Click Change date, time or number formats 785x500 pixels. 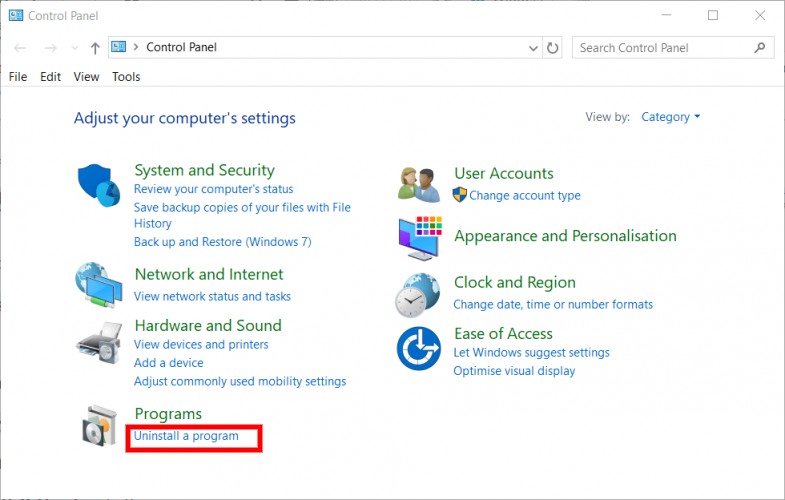click(x=553, y=304)
